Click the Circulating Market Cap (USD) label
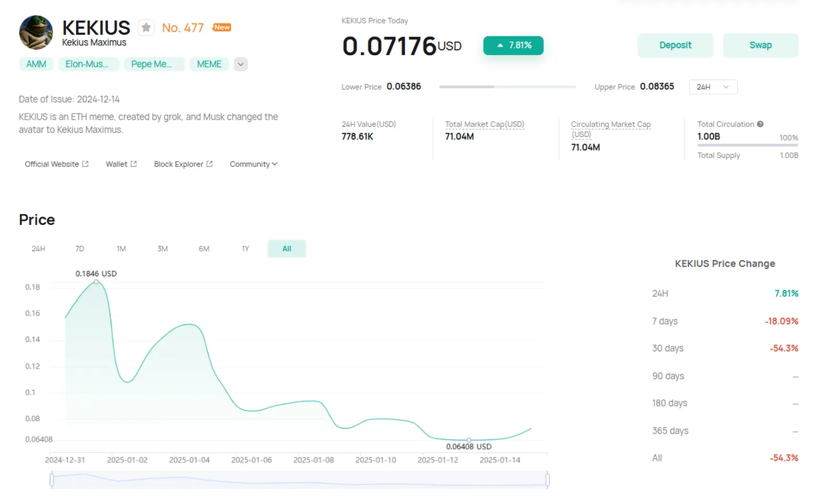This screenshot has width=833, height=504. [611, 129]
